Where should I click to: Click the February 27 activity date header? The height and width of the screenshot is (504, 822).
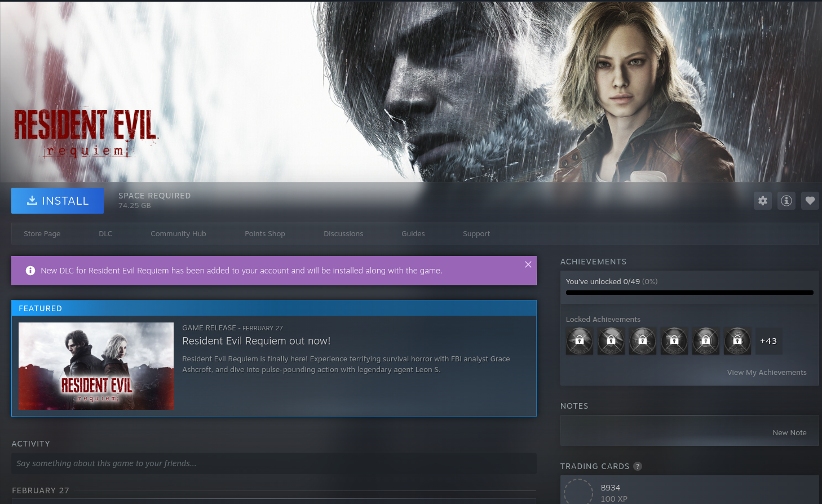[x=41, y=490]
